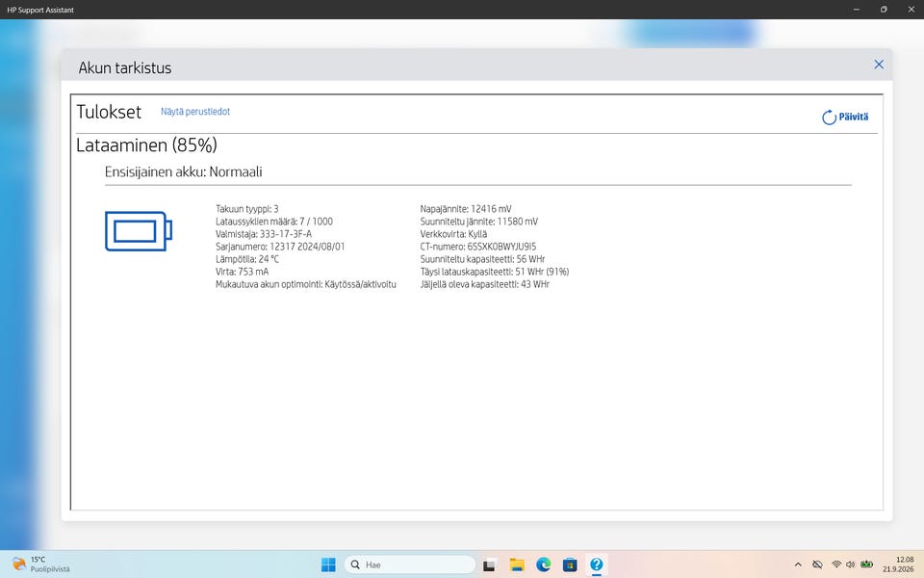Image resolution: width=924 pixels, height=578 pixels.
Task: Open Task View from the taskbar
Action: [489, 565]
